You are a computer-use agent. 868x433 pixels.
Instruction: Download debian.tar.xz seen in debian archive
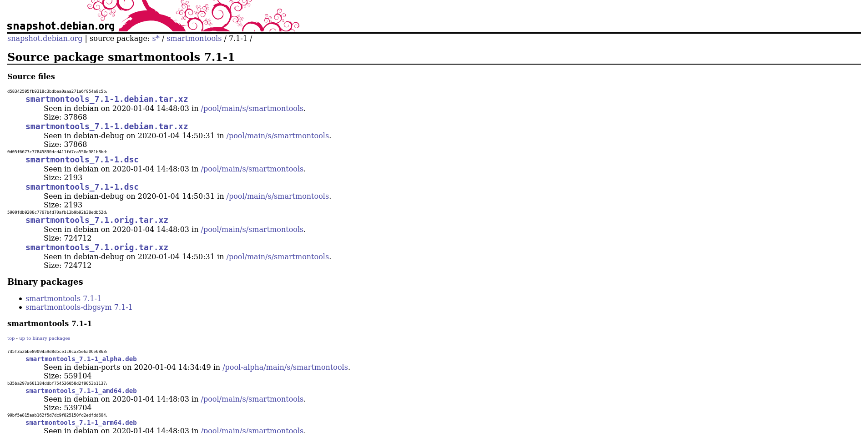pyautogui.click(x=106, y=99)
